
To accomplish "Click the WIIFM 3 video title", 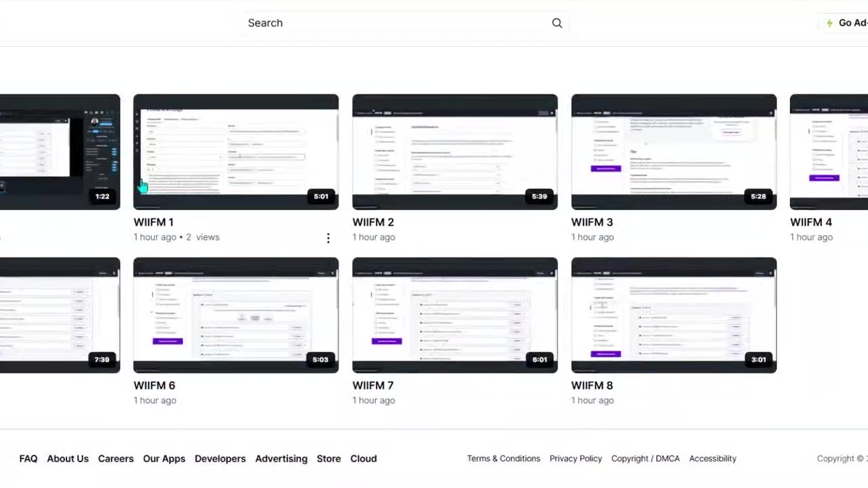I will click(592, 222).
